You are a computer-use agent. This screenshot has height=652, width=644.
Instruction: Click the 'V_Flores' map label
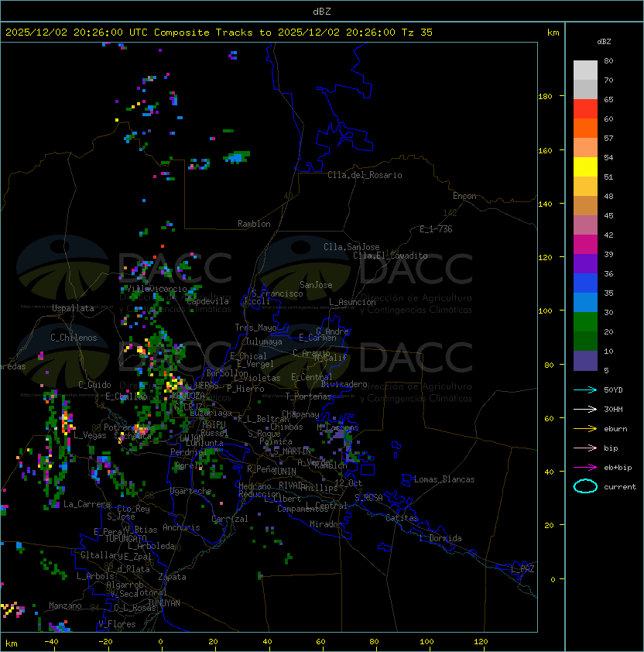click(x=117, y=624)
